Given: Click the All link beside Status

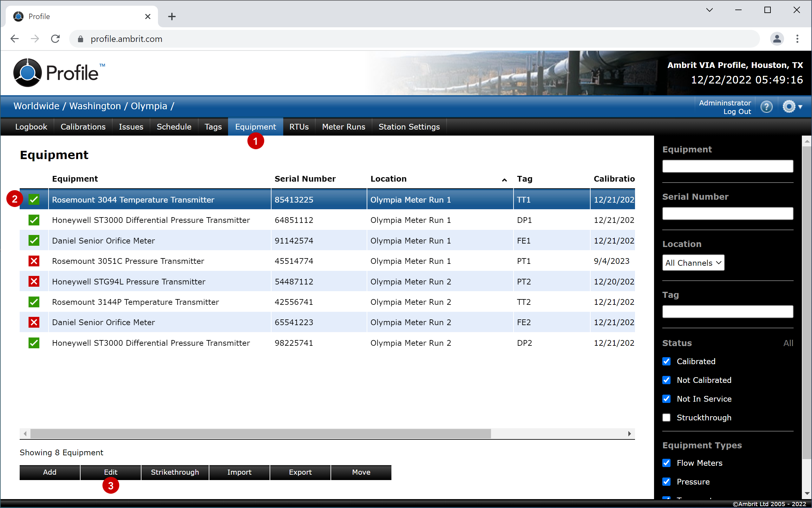Looking at the screenshot, I should tap(788, 343).
